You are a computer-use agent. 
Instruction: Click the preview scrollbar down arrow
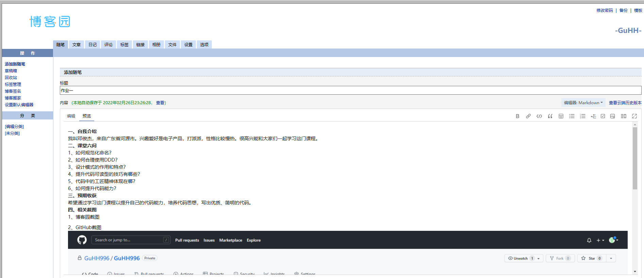click(635, 272)
